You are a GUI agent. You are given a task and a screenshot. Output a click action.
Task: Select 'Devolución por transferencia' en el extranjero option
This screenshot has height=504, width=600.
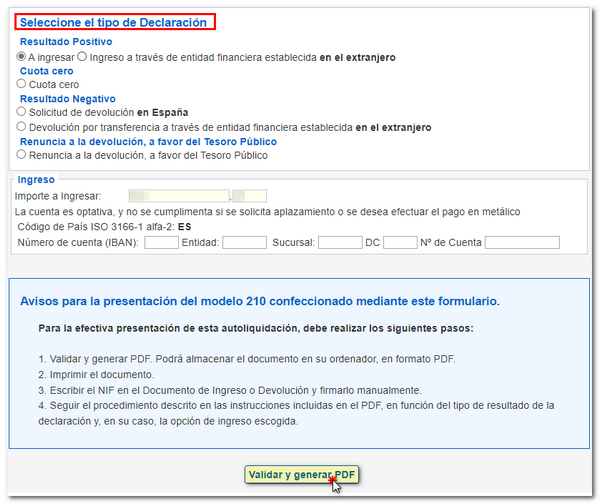tap(22, 128)
